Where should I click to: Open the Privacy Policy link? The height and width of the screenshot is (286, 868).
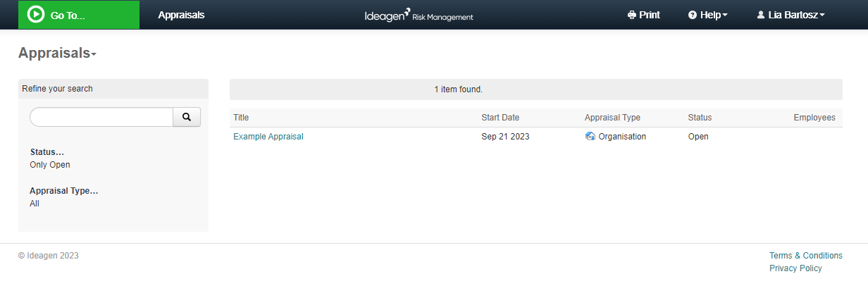[x=795, y=268]
